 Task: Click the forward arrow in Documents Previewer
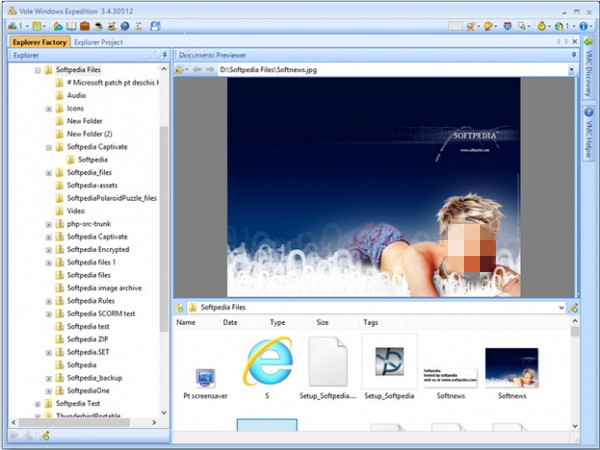209,70
